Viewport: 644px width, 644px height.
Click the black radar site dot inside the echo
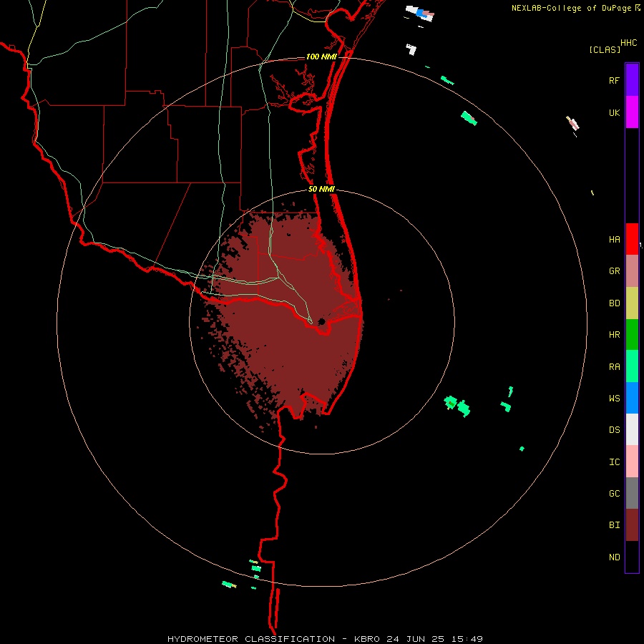pyautogui.click(x=322, y=321)
